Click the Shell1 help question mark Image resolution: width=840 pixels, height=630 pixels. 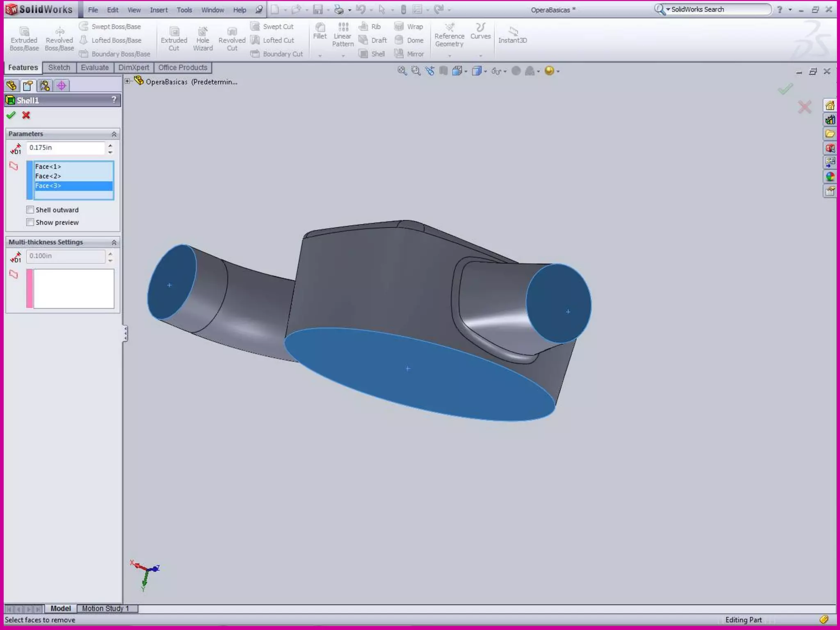tap(114, 100)
